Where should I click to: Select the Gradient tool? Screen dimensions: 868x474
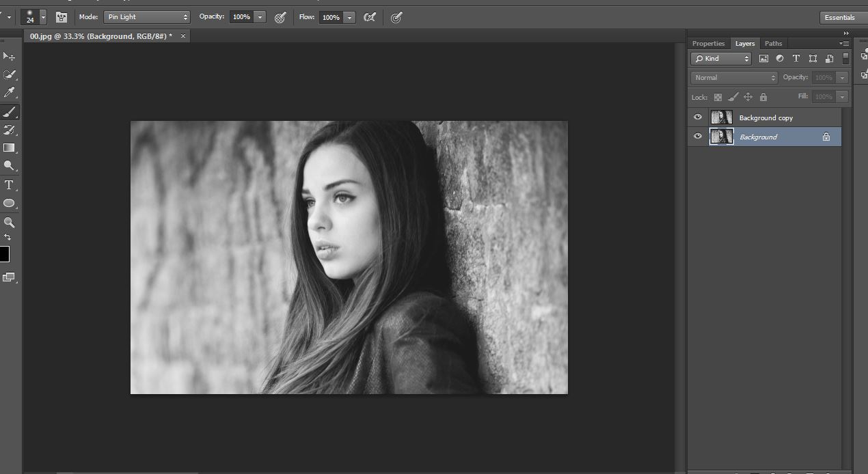9,148
